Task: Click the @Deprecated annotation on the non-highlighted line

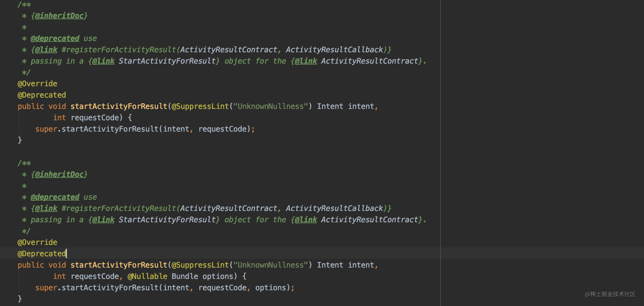Action: 42,95
